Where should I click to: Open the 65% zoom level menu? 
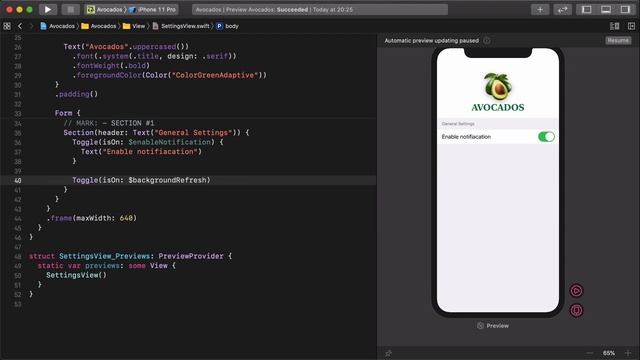pos(609,353)
